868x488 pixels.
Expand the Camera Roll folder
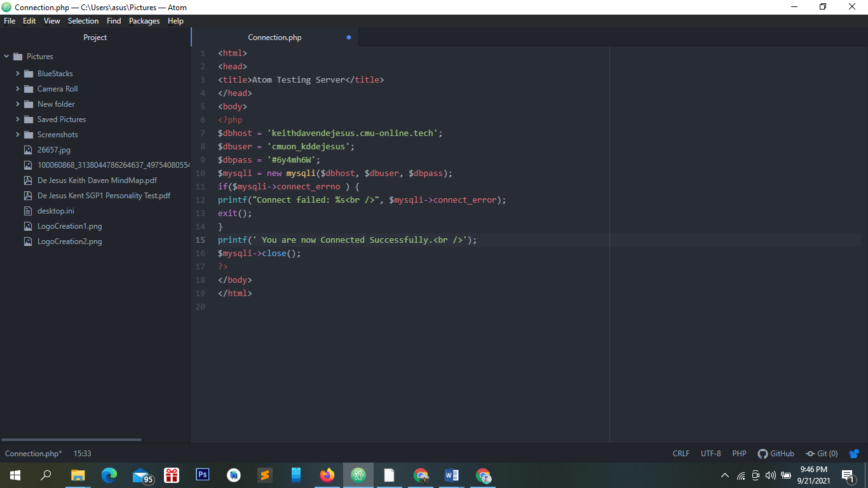[18, 89]
